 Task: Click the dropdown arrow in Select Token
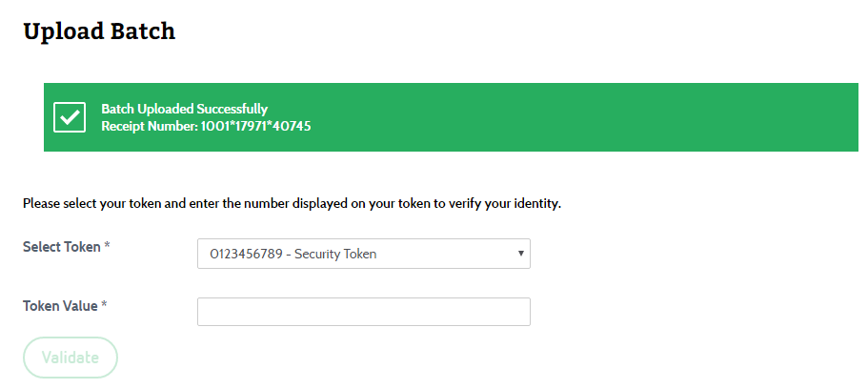[x=520, y=254]
